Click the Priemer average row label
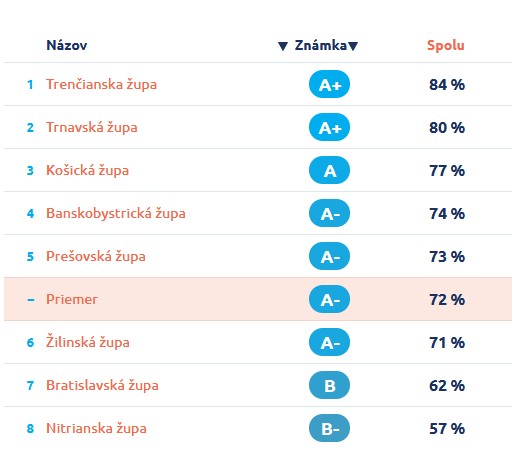This screenshot has height=467, width=512. point(72,299)
